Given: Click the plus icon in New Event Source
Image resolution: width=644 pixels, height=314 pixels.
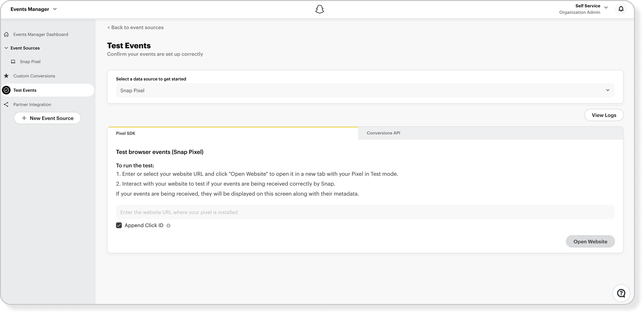Looking at the screenshot, I should 24,118.
